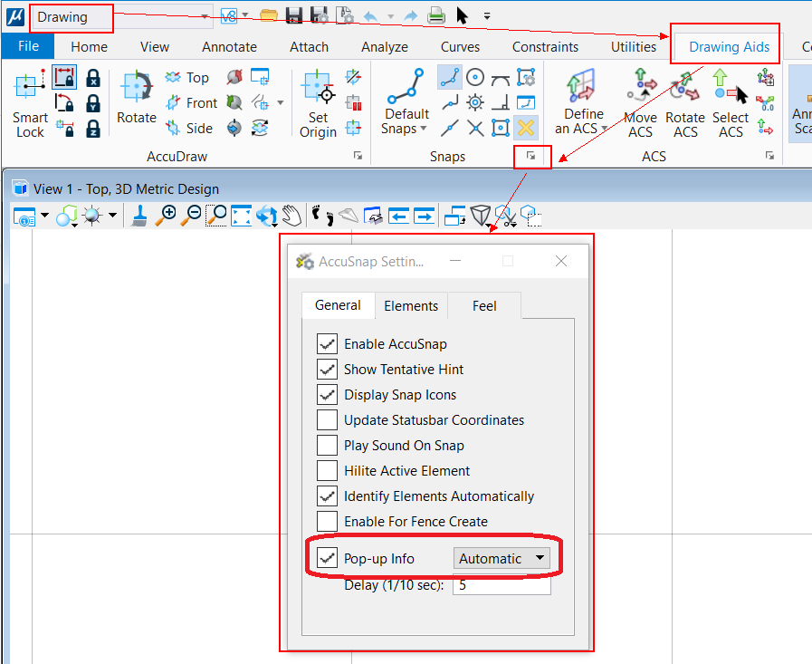Switch to the Elements tab in AccuSnap Settings

point(411,306)
